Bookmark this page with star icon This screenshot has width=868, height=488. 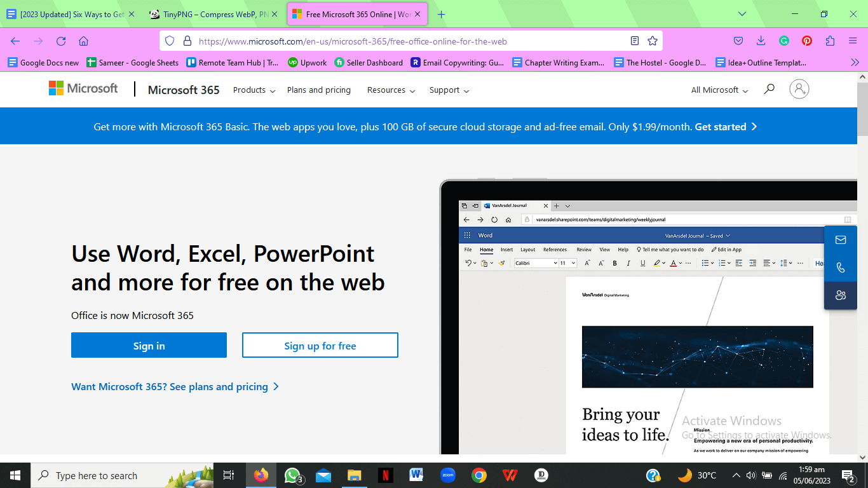click(652, 41)
